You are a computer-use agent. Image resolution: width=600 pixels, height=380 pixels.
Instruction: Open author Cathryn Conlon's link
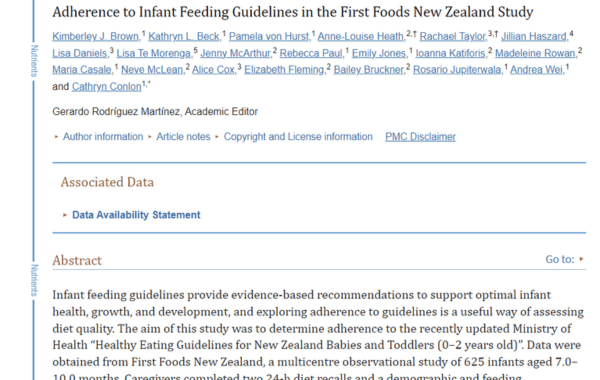click(x=106, y=86)
